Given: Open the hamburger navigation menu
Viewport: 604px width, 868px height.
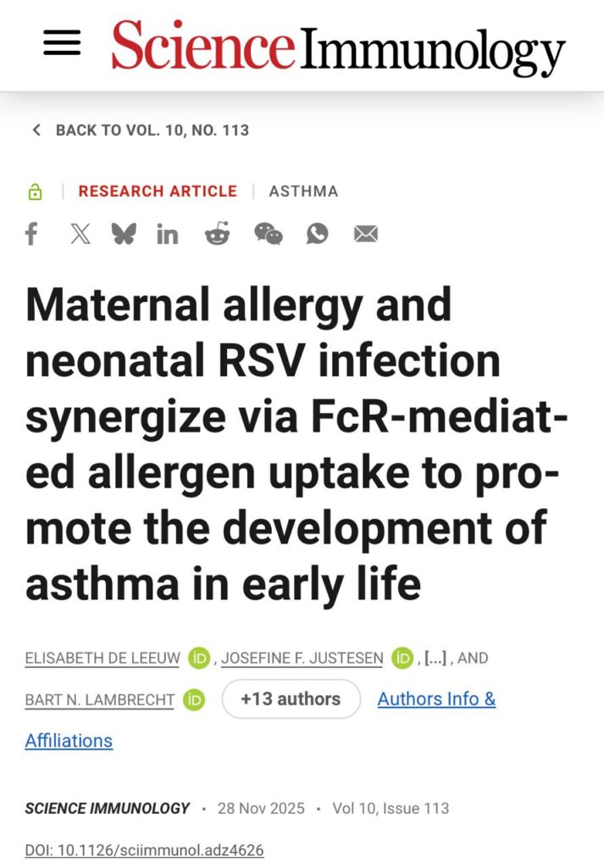Looking at the screenshot, I should 62,42.
